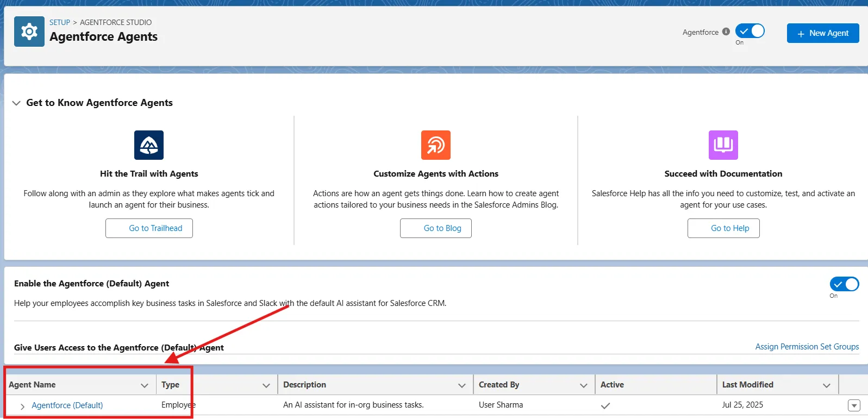Click the purple Documentation book icon
The width and height of the screenshot is (868, 419).
(x=723, y=145)
